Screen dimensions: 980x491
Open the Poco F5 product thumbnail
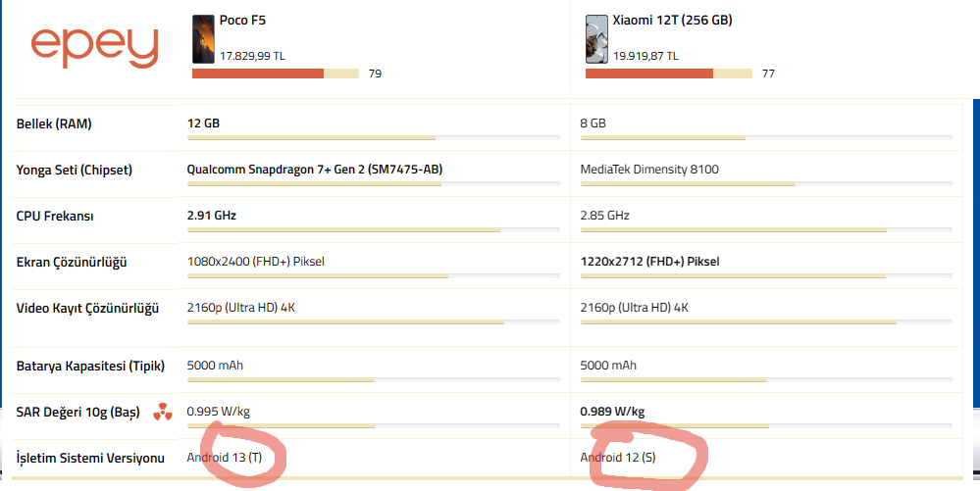pos(203,39)
